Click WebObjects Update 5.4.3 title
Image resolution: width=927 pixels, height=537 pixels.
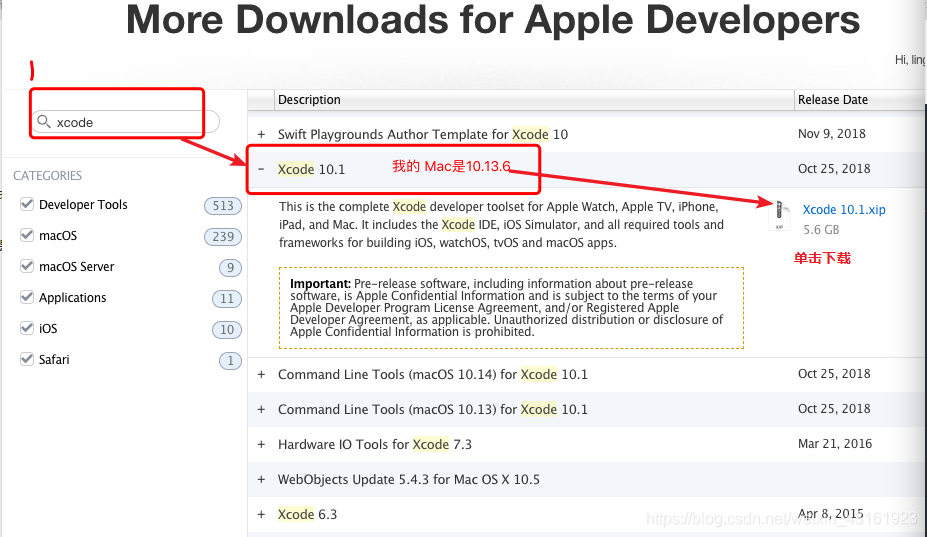(x=409, y=479)
